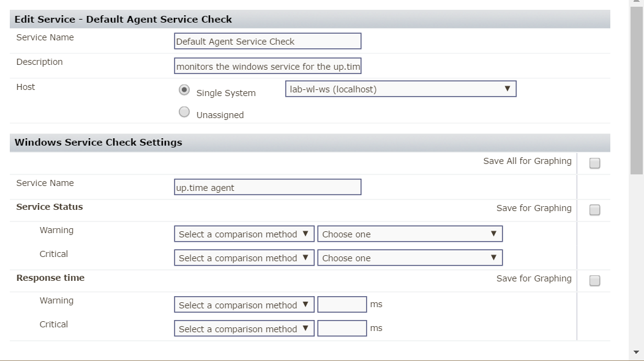Click the Default Agent Service Check name field
This screenshot has height=361, width=644.
point(268,42)
